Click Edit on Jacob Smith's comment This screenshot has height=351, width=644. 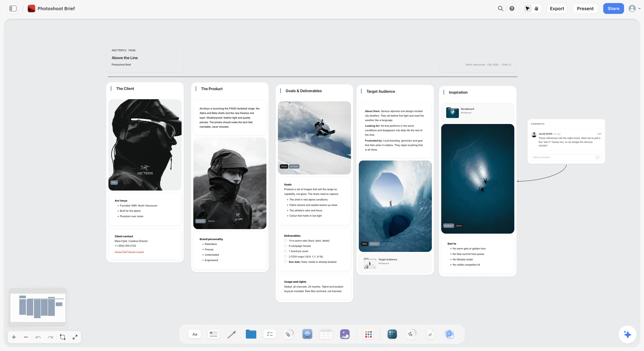click(599, 134)
